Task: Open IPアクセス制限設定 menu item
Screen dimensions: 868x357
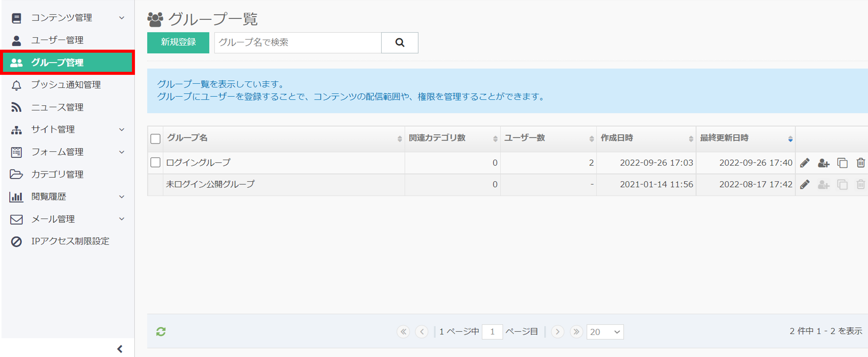Action: 67,241
